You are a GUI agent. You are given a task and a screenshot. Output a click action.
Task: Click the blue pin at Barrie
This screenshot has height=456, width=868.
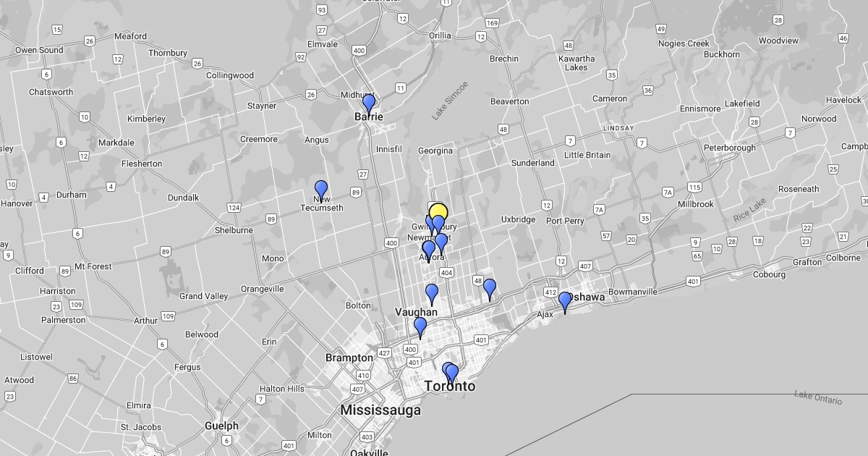[369, 104]
